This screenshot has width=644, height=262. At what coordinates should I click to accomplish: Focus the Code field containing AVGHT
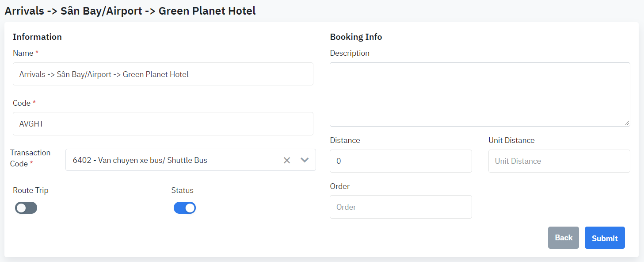pyautogui.click(x=163, y=124)
